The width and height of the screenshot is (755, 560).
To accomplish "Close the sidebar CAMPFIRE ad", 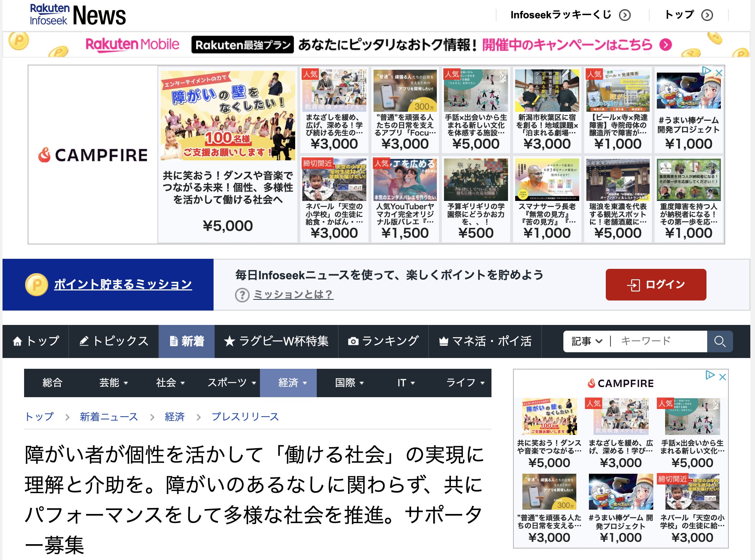I will click(722, 377).
